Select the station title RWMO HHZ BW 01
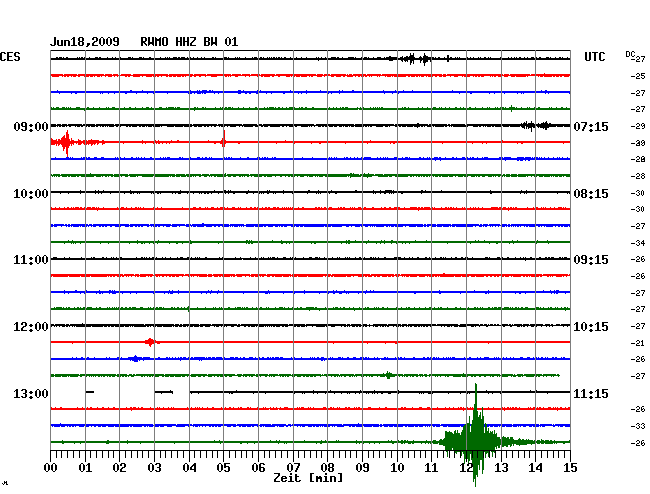The width and height of the screenshot is (650, 494). tap(189, 42)
